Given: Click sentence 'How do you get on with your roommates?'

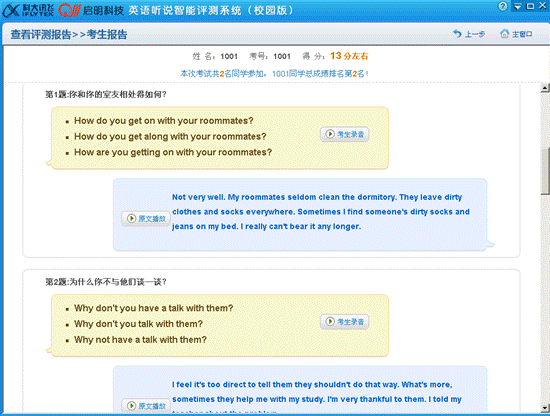Looking at the screenshot, I should click(x=163, y=121).
